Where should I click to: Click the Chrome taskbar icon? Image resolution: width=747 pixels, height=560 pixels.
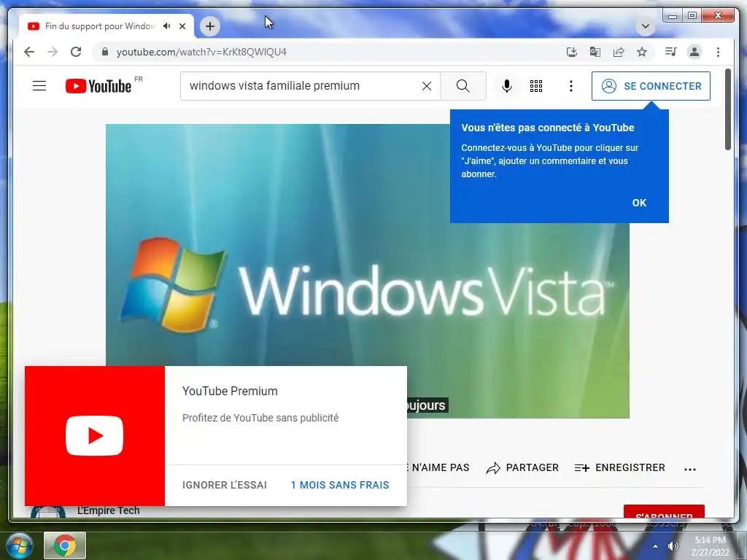65,545
